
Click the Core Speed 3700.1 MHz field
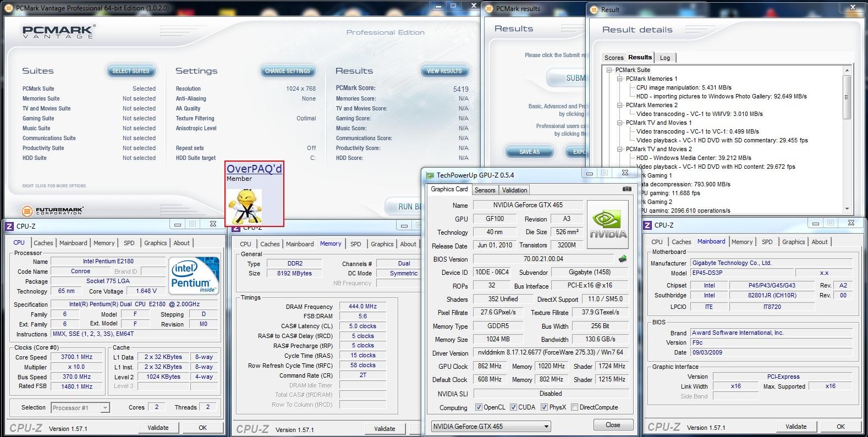click(x=76, y=357)
